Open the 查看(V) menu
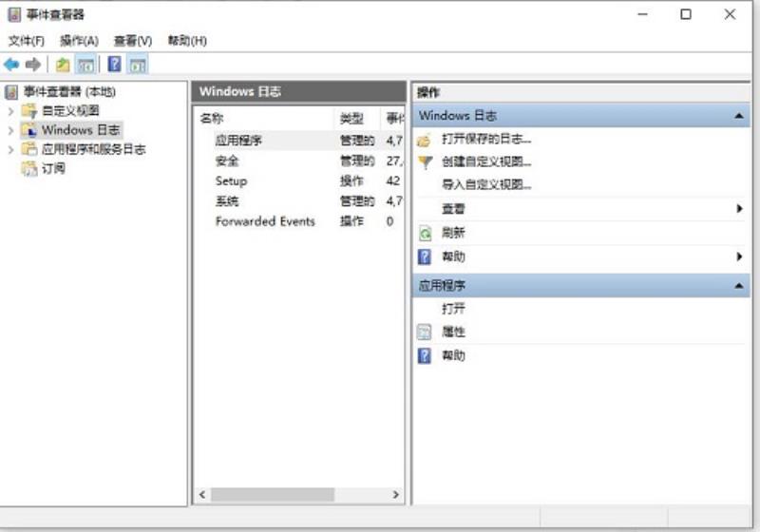 pos(133,41)
